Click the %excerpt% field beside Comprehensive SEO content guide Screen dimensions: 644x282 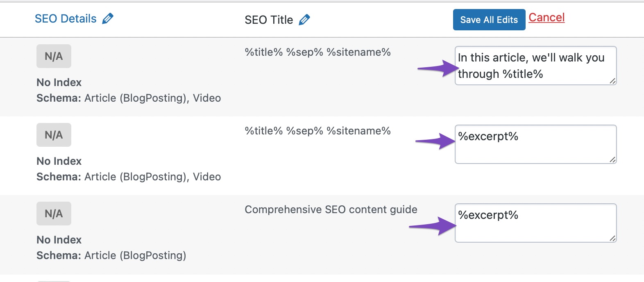pos(535,223)
